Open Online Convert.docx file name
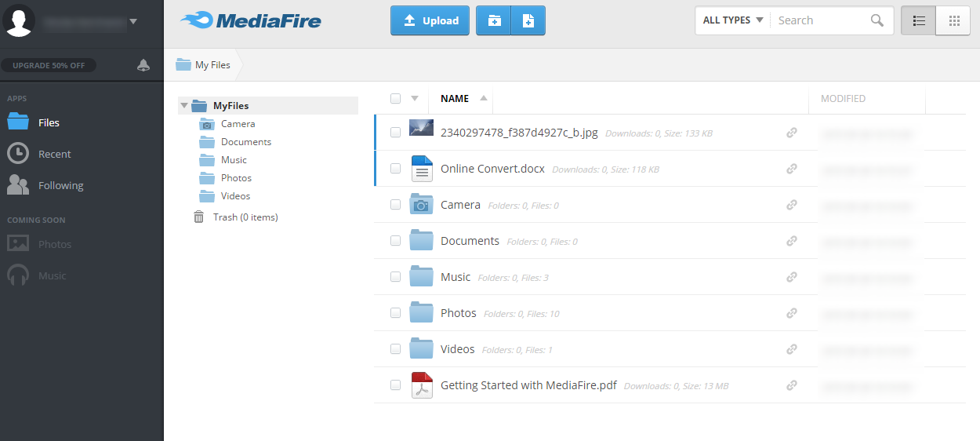This screenshot has height=441, width=980. pyautogui.click(x=492, y=169)
